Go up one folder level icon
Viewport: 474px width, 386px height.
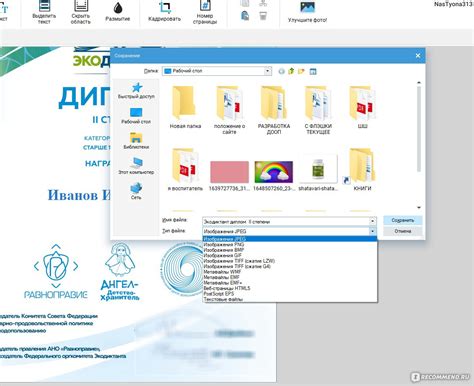[x=291, y=71]
